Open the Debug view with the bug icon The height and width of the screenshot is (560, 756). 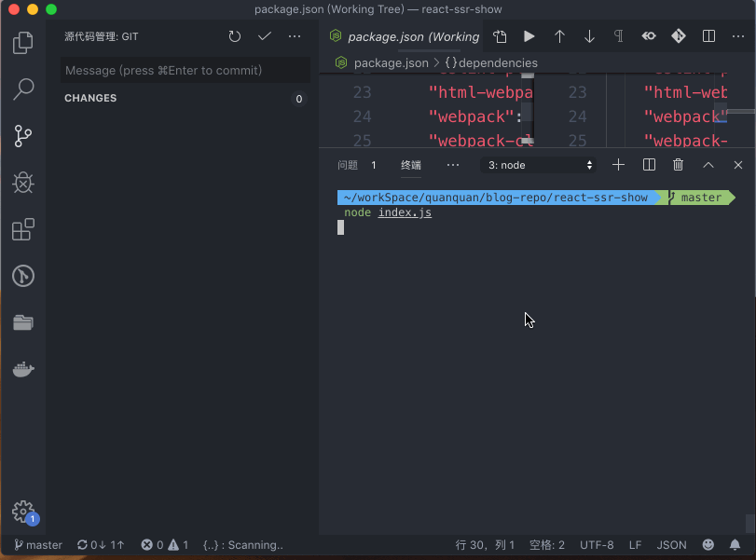pos(22,183)
